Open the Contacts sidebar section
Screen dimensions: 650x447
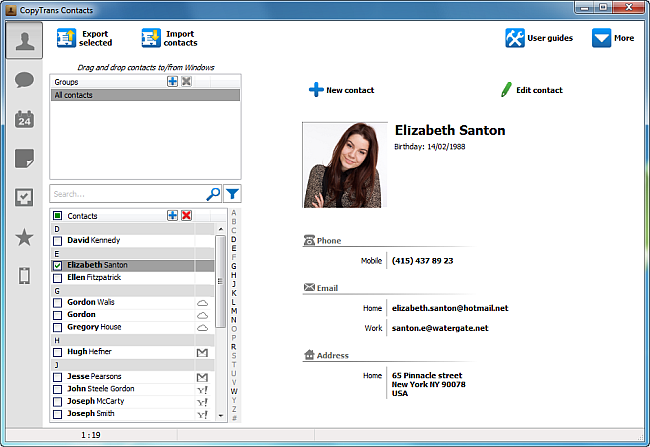(x=24, y=41)
